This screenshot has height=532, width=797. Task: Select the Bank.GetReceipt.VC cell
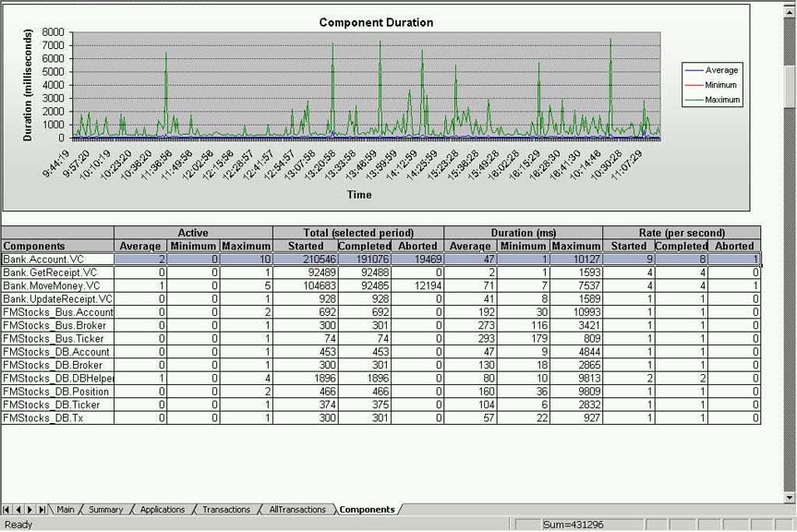(x=57, y=272)
